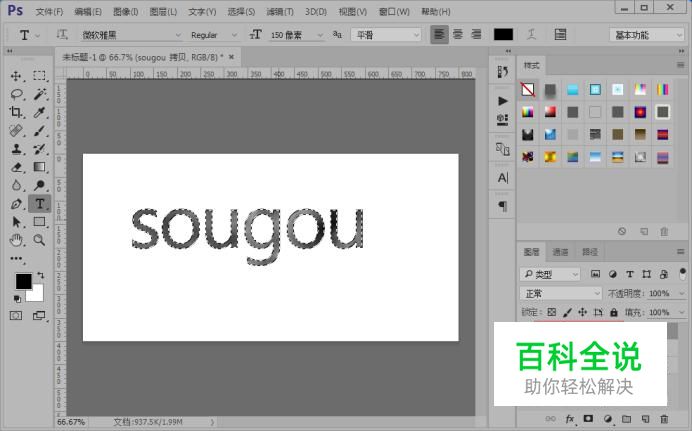Select the Move tool
692x431 pixels.
pyautogui.click(x=16, y=76)
